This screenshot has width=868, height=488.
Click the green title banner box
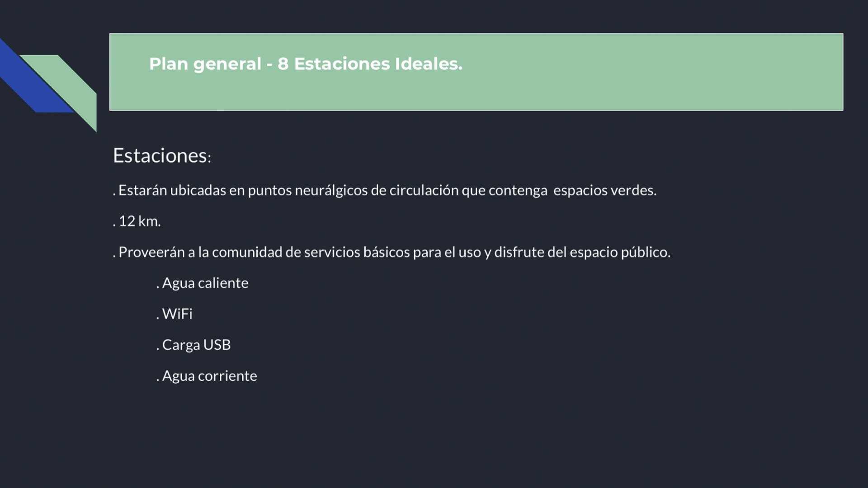tap(476, 72)
